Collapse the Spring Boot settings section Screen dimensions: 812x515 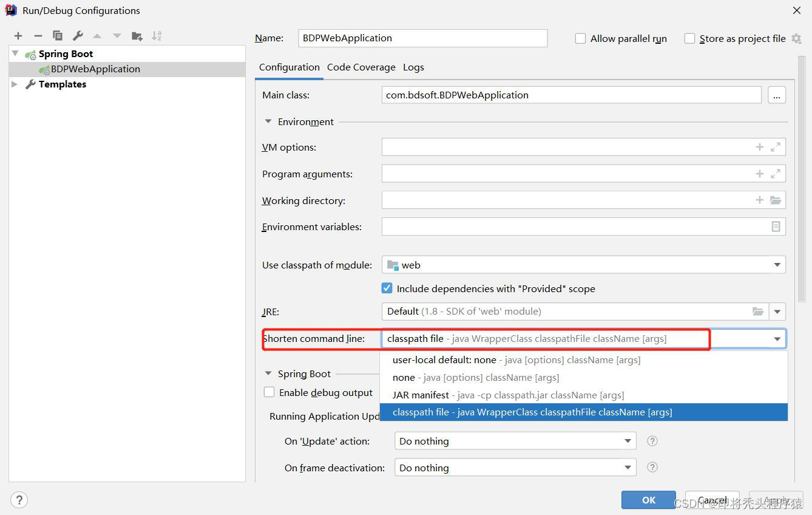pos(268,373)
